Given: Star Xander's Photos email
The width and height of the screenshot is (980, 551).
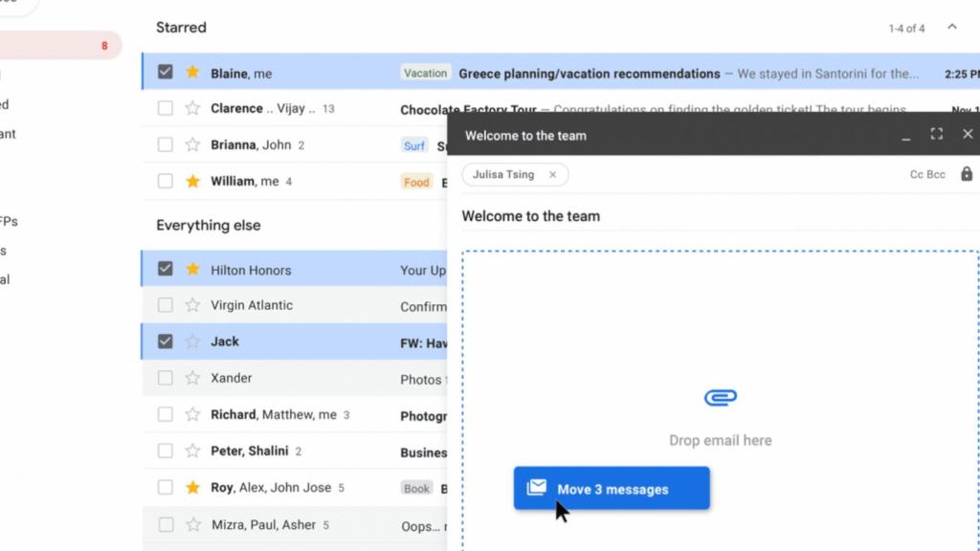Looking at the screenshot, I should 190,378.
